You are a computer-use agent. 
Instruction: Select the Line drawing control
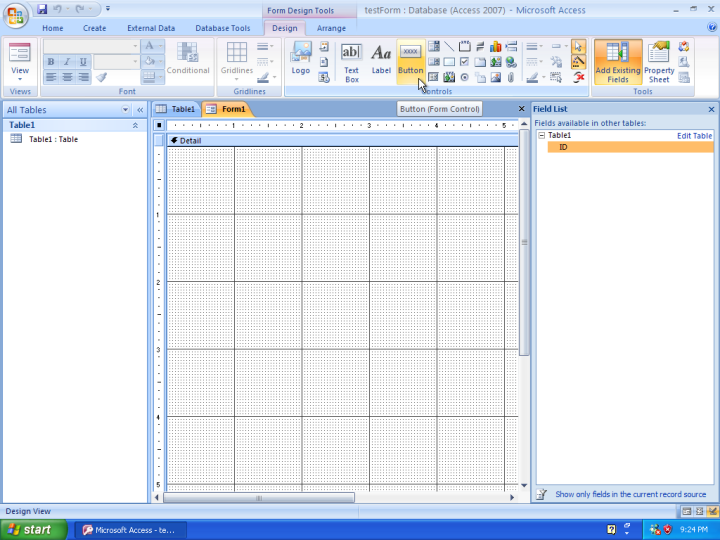tap(449, 46)
